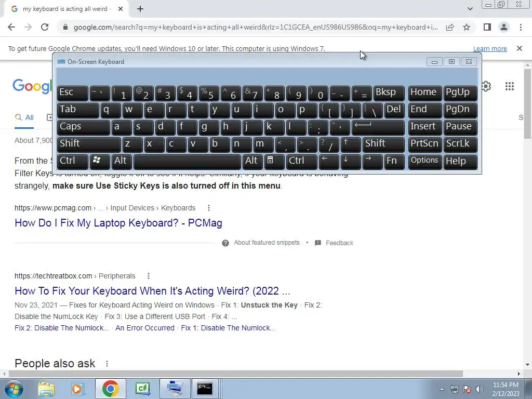Open 'How Do I Fix My Laptop Keyboard? - PCMag'
This screenshot has height=399, width=532.
coord(118,223)
